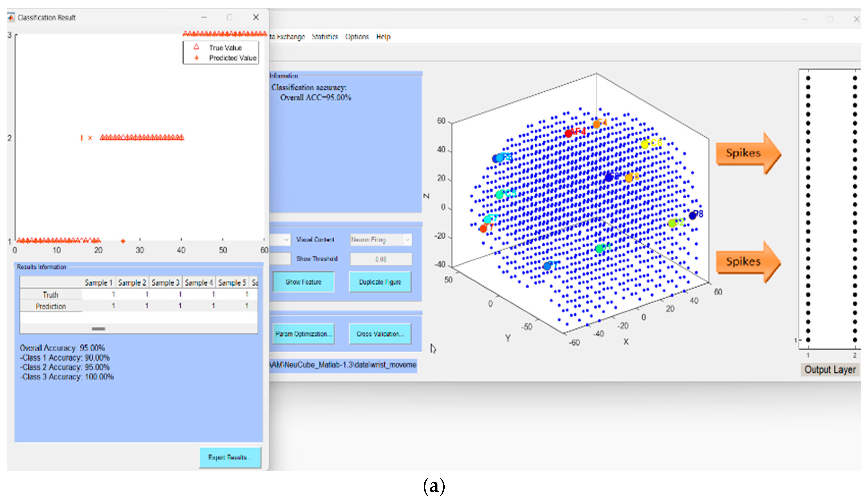Click the Cross Validation button
The image size is (868, 501).
pos(380,334)
